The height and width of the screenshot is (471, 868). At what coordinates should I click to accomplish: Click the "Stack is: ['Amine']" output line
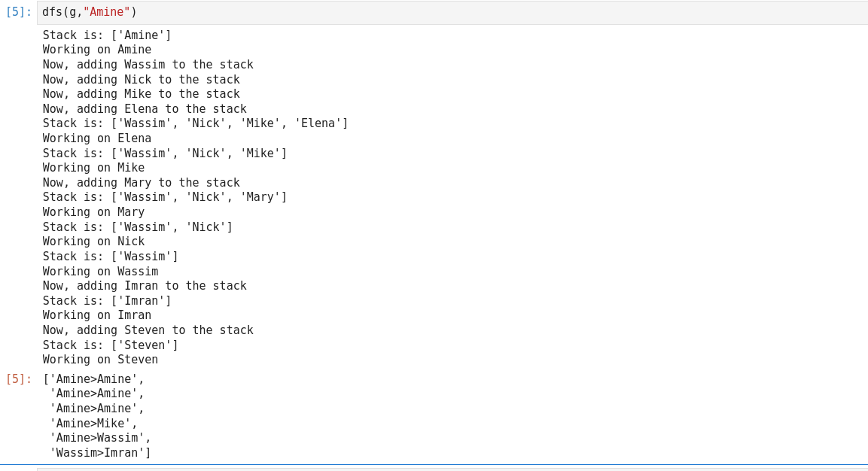click(x=107, y=35)
